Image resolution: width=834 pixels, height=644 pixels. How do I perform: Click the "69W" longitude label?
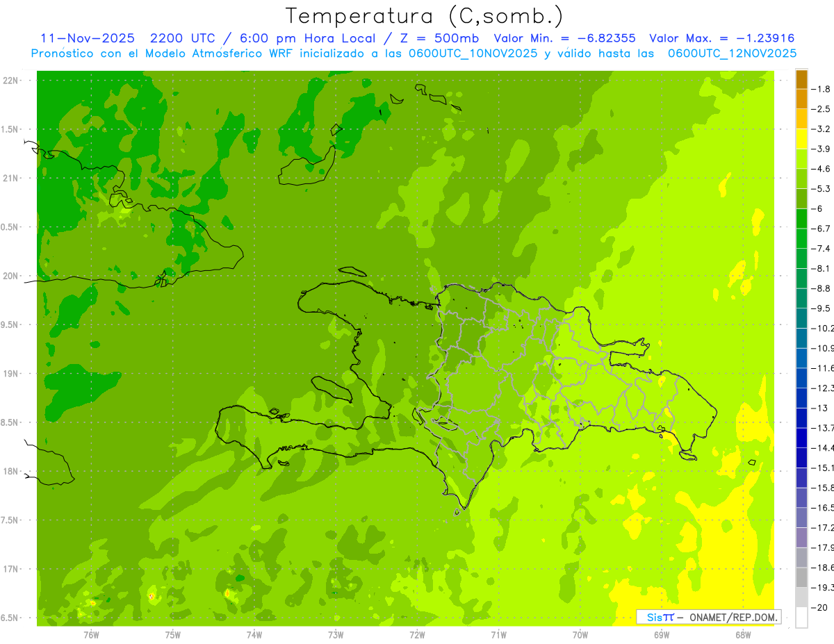click(661, 634)
